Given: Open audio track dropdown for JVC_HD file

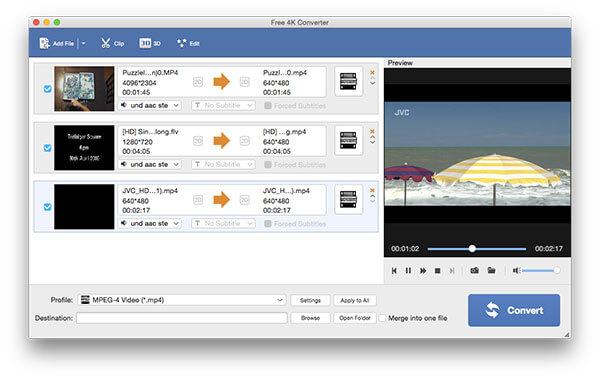Looking at the screenshot, I should pyautogui.click(x=150, y=223).
